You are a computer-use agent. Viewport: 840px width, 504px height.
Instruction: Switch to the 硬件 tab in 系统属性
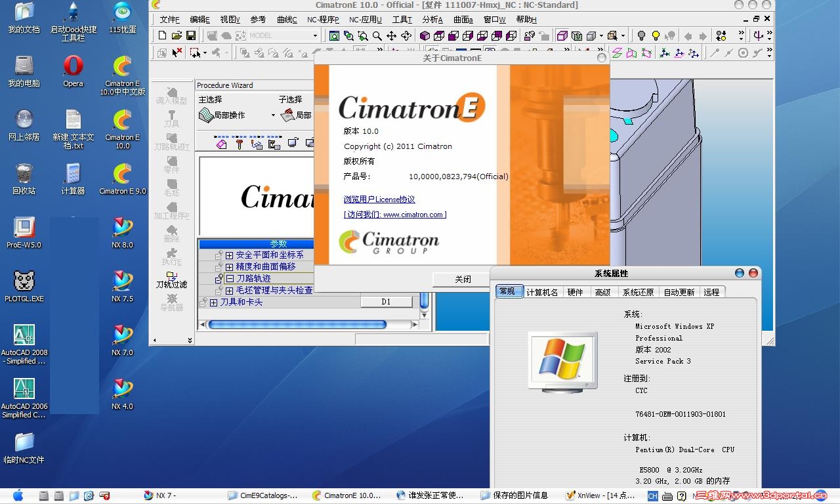(x=575, y=292)
